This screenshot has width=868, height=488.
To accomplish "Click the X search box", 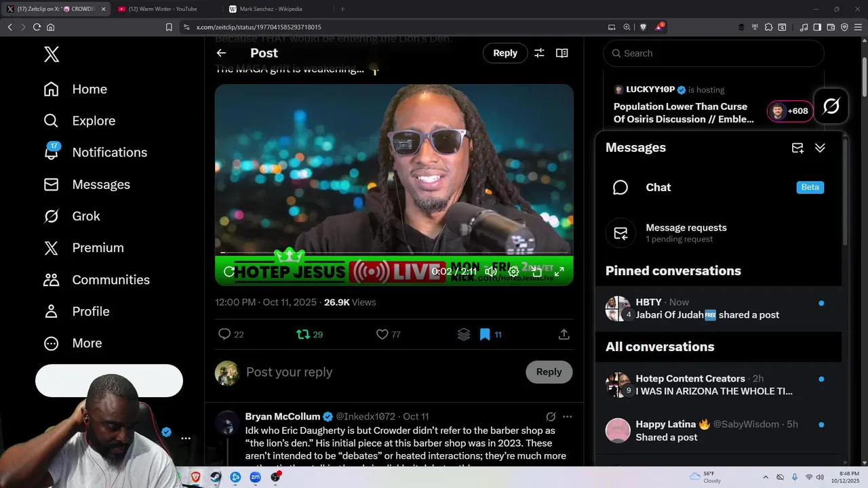I will pyautogui.click(x=713, y=54).
